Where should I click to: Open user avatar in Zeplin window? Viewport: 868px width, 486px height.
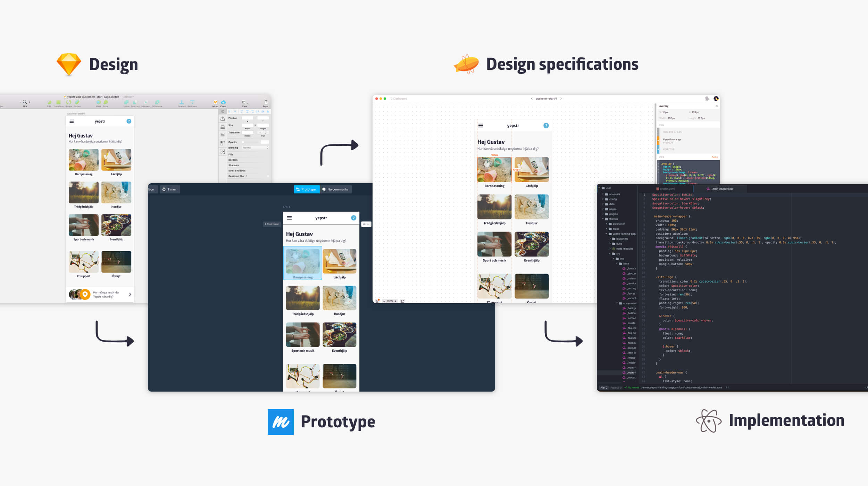coord(716,99)
